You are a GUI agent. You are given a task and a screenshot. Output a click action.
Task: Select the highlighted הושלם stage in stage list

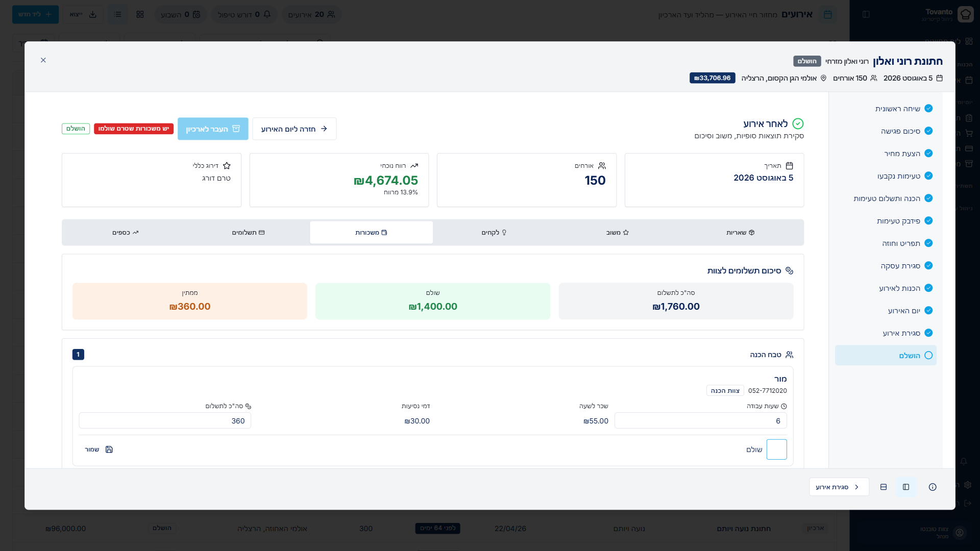coord(886,356)
